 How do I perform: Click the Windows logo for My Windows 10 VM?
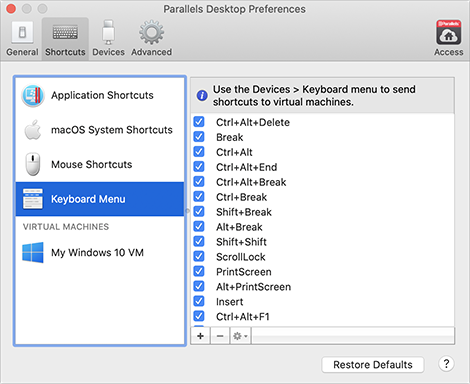(x=33, y=253)
